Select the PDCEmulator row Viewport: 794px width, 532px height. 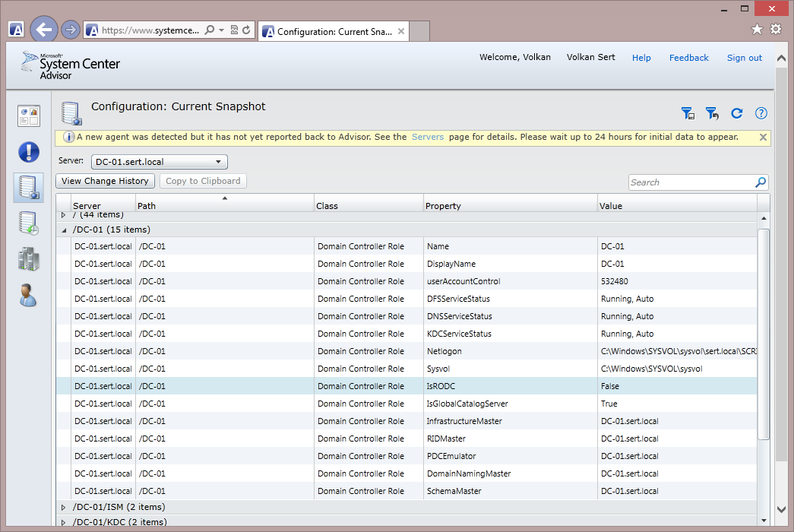point(406,456)
